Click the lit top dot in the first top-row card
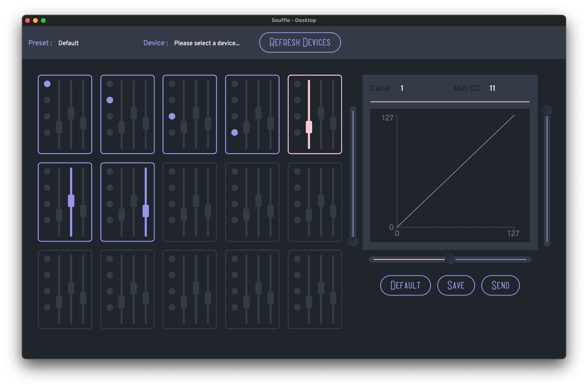The width and height of the screenshot is (588, 388). (x=47, y=84)
